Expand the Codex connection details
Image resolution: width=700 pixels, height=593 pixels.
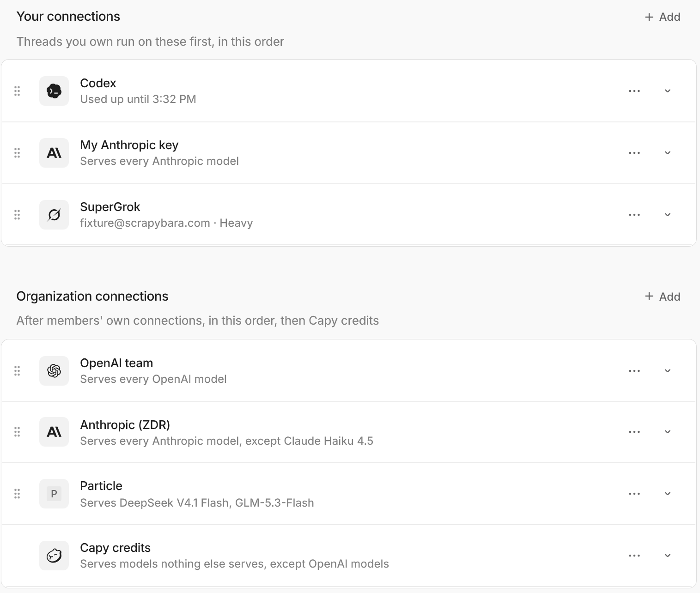pyautogui.click(x=668, y=91)
